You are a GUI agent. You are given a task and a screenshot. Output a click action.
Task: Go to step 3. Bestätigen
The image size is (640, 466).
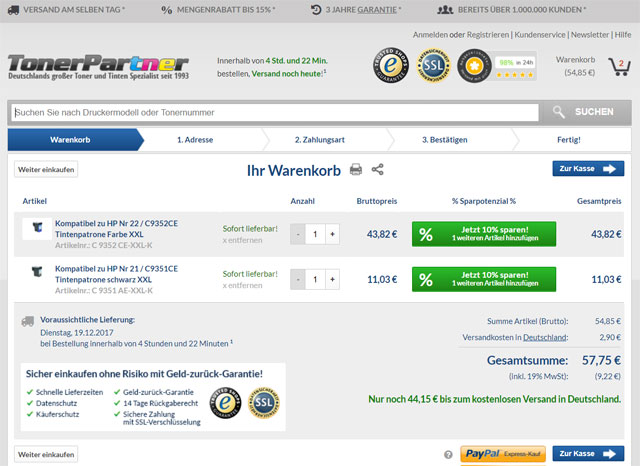(x=444, y=140)
